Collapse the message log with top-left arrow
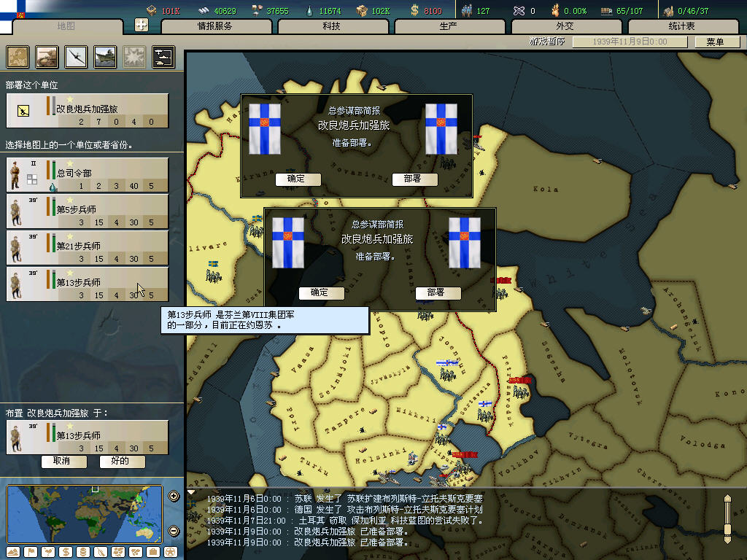The image size is (747, 560). (x=192, y=492)
